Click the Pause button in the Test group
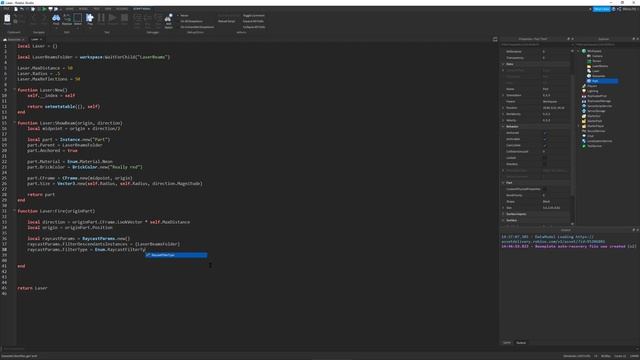The image size is (640, 360). point(101,18)
